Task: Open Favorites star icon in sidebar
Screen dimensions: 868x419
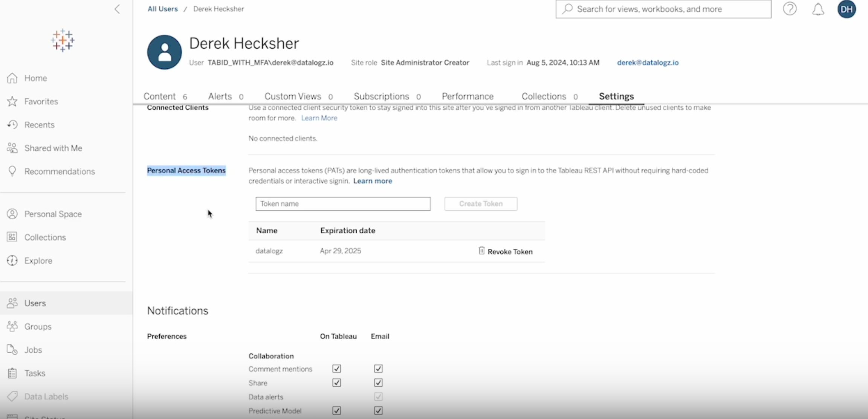Action: 12,101
